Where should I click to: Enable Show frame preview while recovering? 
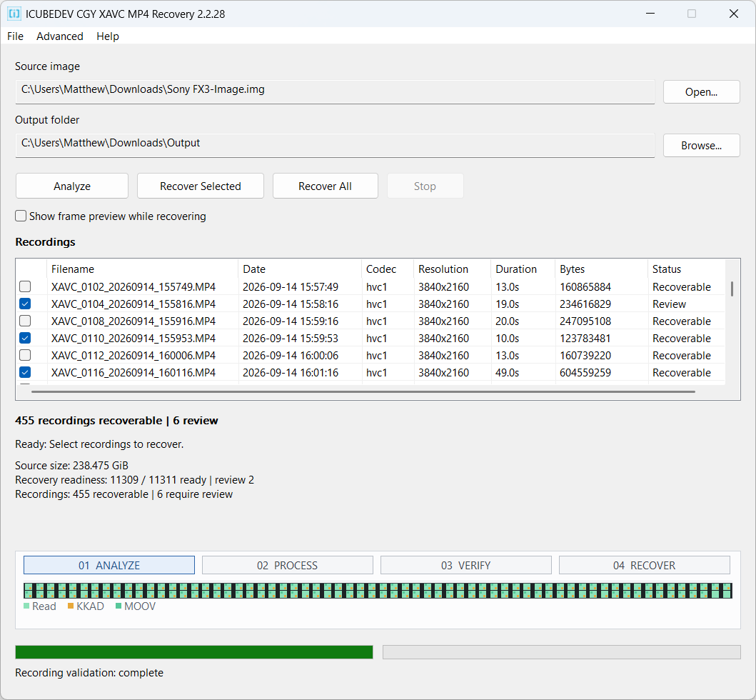point(21,216)
